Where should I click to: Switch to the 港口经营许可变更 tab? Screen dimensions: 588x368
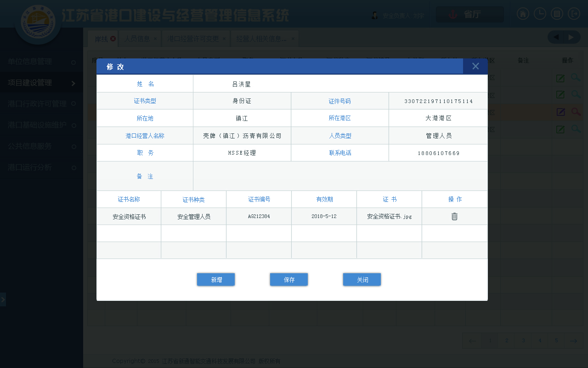coord(193,39)
